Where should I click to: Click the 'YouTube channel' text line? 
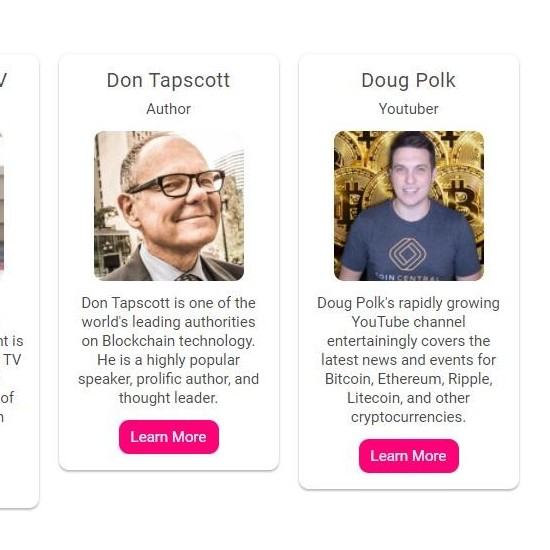pyautogui.click(x=409, y=322)
